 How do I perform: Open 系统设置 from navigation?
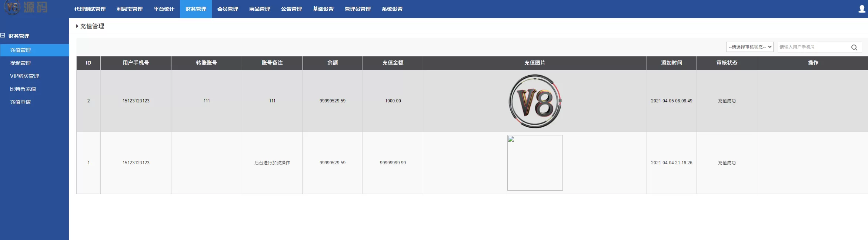tap(392, 9)
